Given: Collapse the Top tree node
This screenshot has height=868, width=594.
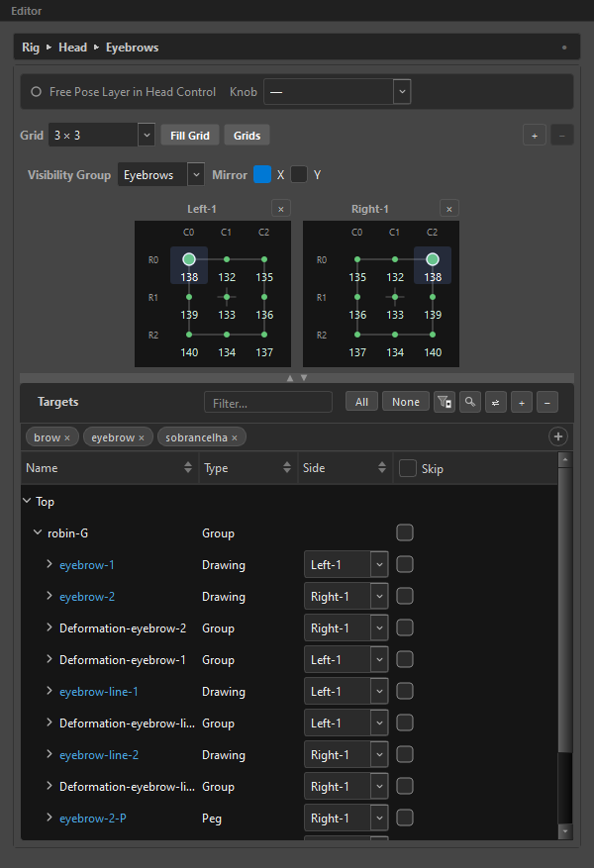Looking at the screenshot, I should tap(27, 501).
